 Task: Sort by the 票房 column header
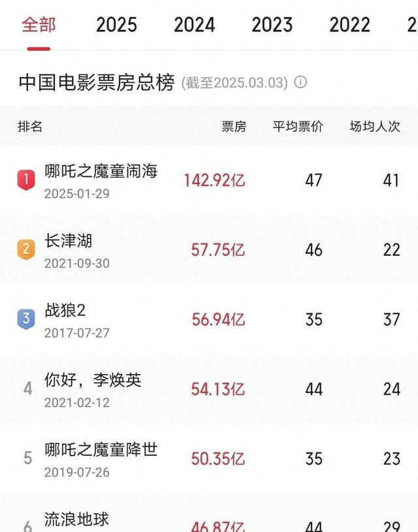[x=234, y=127]
